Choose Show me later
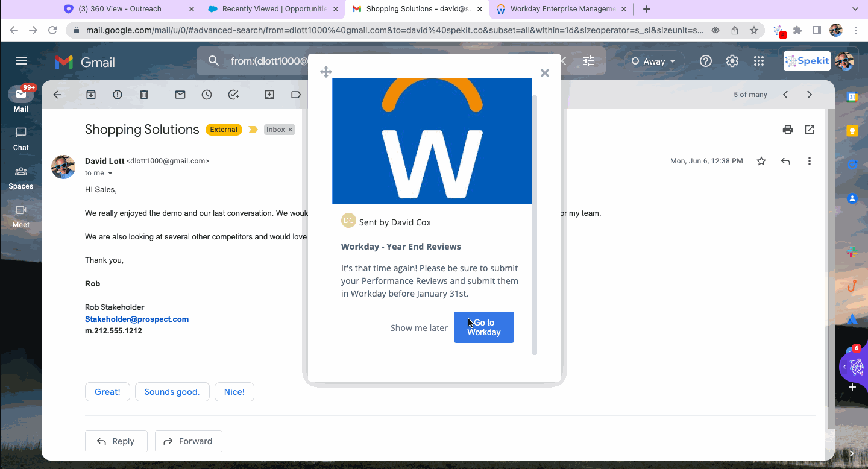 pos(419,328)
